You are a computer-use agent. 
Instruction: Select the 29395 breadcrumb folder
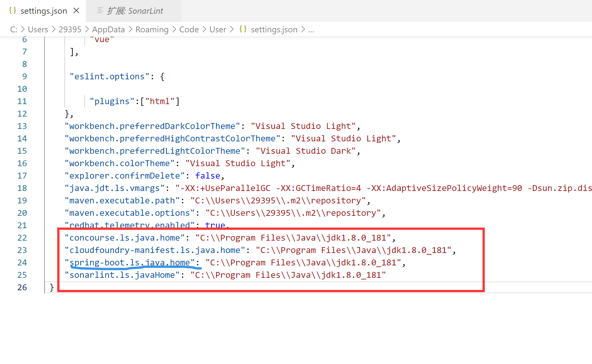[x=70, y=29]
